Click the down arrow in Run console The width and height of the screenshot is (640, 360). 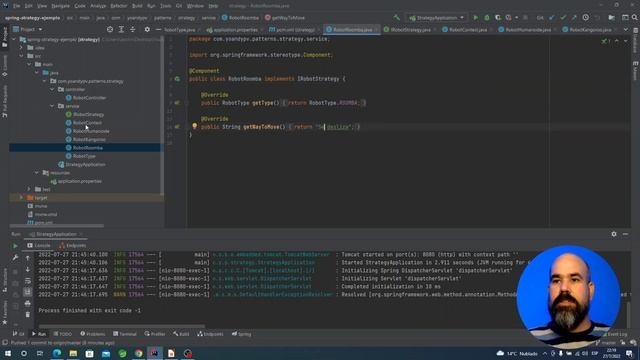click(x=27, y=269)
